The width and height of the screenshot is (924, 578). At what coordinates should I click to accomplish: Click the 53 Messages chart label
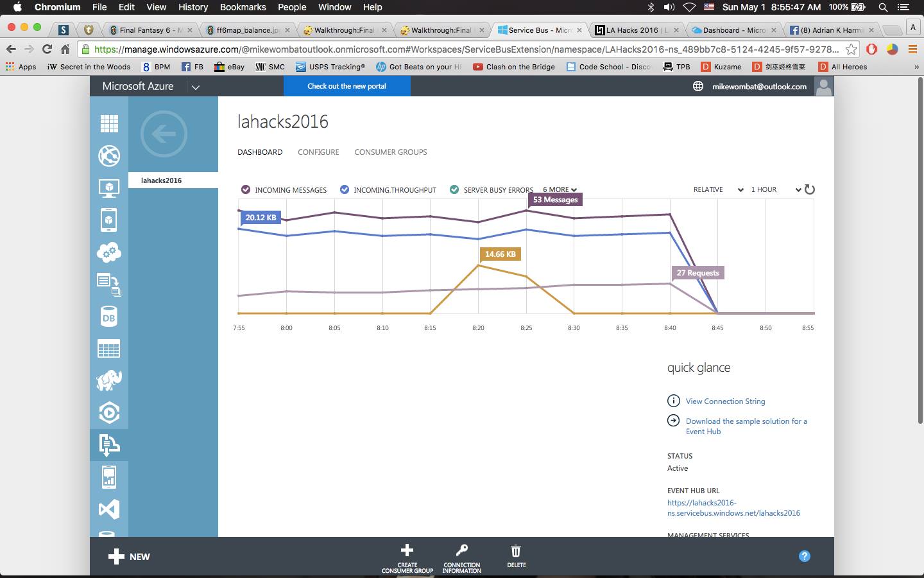(555, 200)
